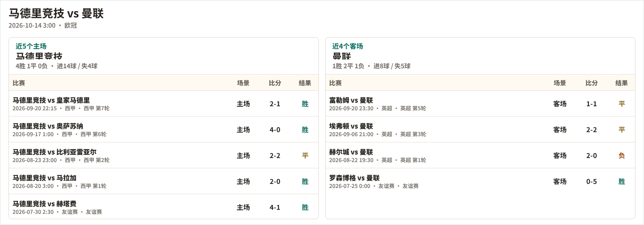
Task: Click 主场 in 赫塔费 row
Action: click(243, 207)
